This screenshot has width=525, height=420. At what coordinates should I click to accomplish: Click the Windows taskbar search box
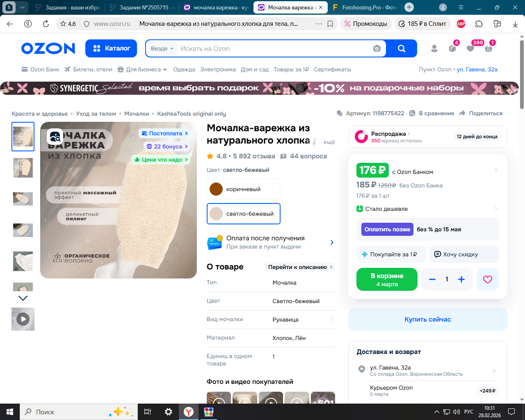point(78,412)
